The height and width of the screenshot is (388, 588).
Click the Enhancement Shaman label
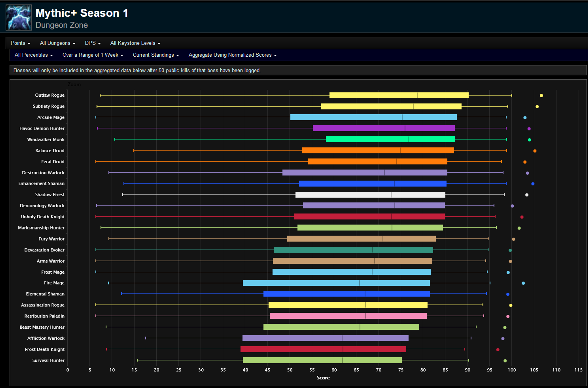[41, 183]
